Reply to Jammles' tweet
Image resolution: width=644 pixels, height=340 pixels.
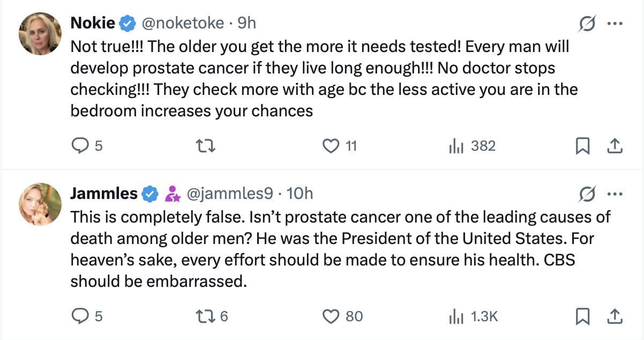[x=79, y=316]
